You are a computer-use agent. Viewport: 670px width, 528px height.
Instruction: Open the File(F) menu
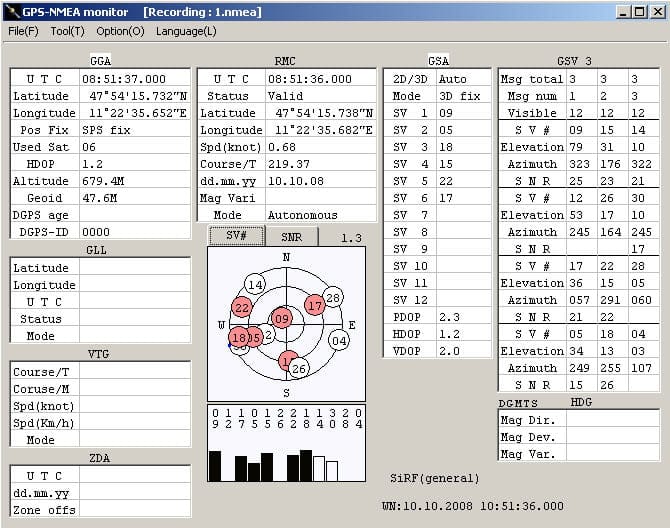click(23, 31)
